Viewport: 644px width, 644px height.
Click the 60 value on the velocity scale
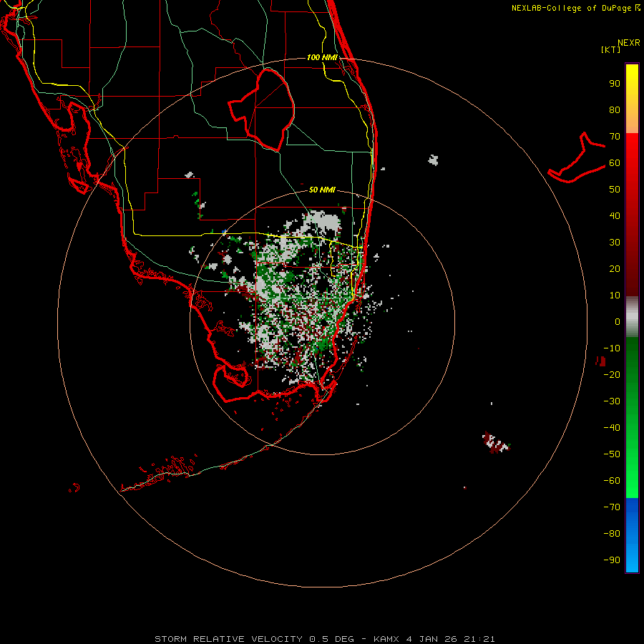click(615, 163)
